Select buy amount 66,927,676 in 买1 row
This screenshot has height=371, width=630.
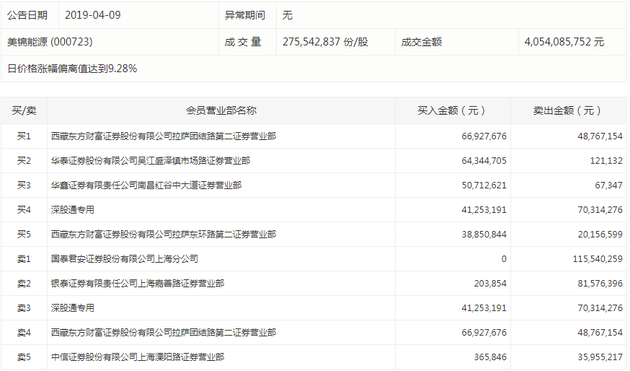[484, 136]
